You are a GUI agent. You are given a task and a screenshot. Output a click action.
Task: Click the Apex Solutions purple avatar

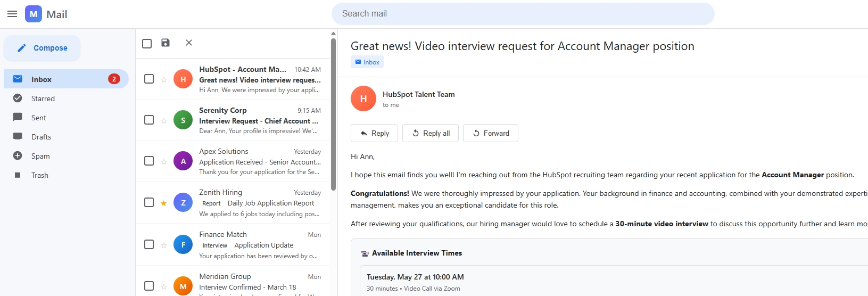(183, 161)
